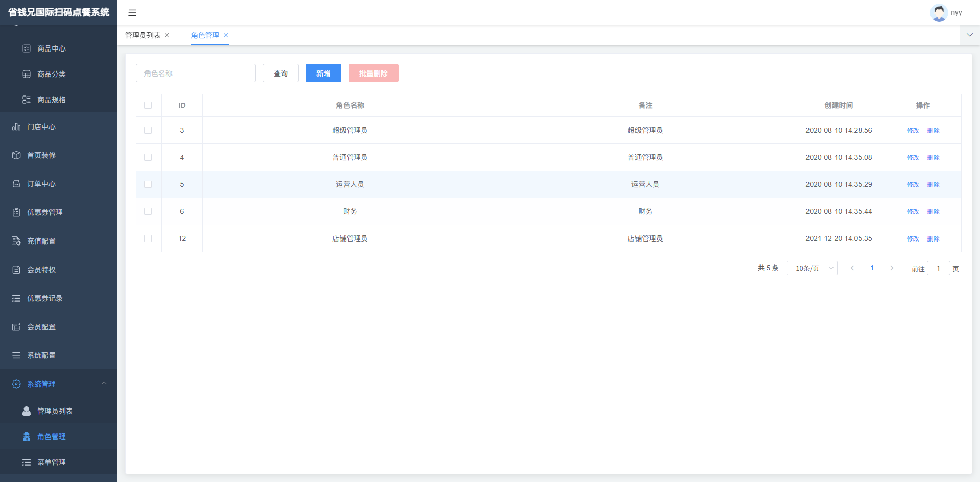The height and width of the screenshot is (482, 980).
Task: Click the blue 新增 button
Action: [323, 73]
